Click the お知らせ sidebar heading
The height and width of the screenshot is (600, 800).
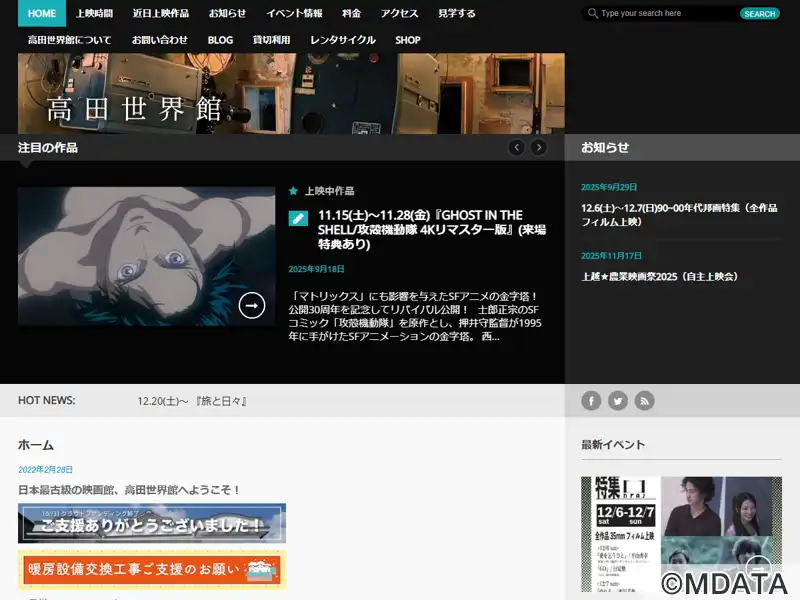[605, 147]
